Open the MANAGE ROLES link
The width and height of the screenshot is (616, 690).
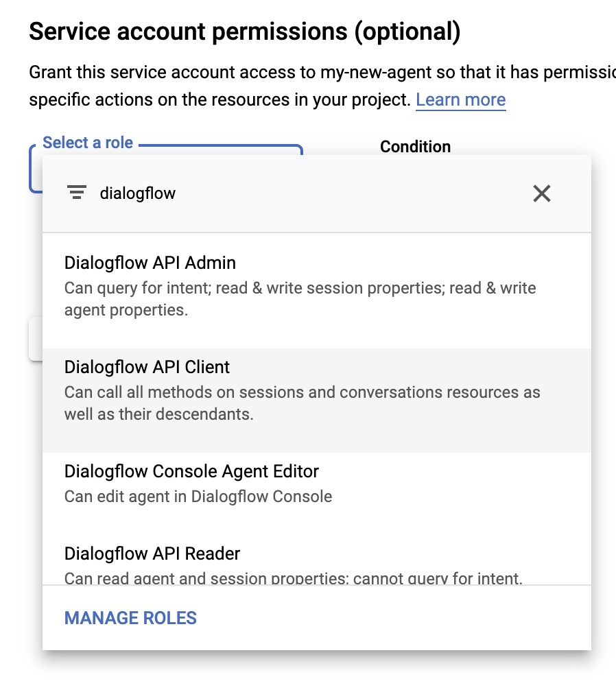pos(130,618)
